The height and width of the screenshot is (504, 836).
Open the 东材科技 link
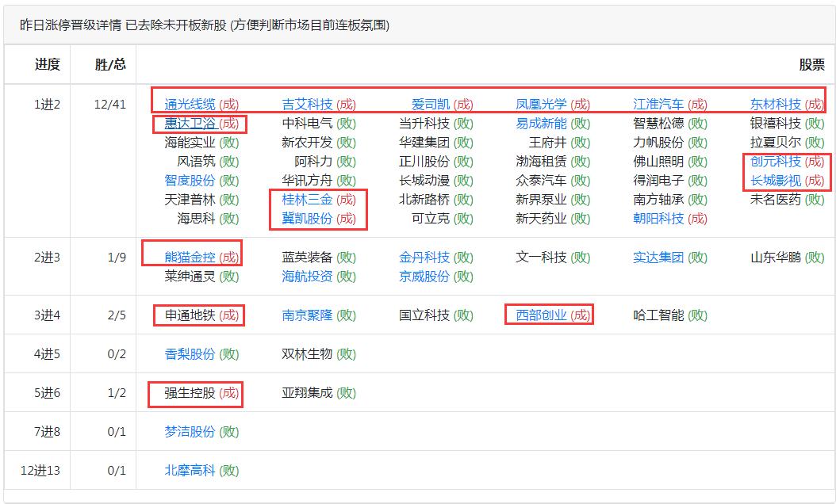point(776,105)
